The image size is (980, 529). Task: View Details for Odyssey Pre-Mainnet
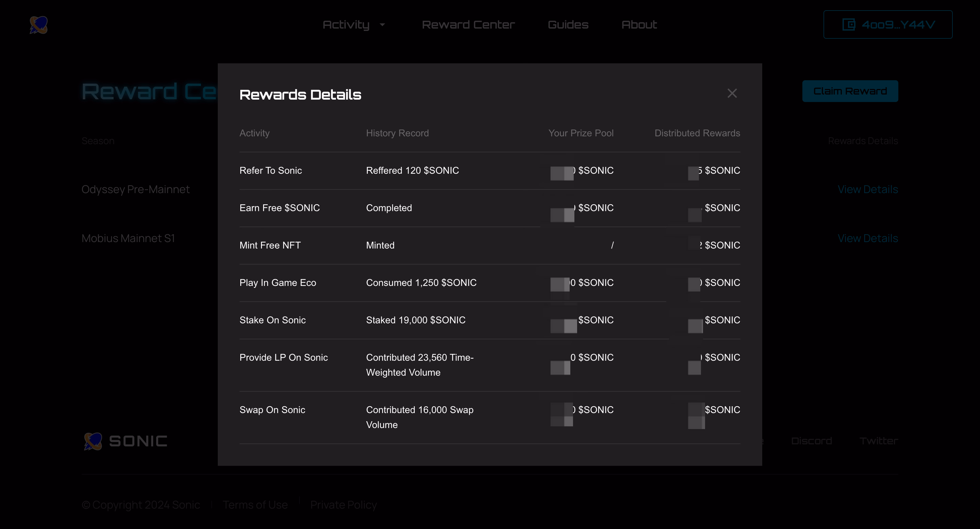(x=868, y=189)
